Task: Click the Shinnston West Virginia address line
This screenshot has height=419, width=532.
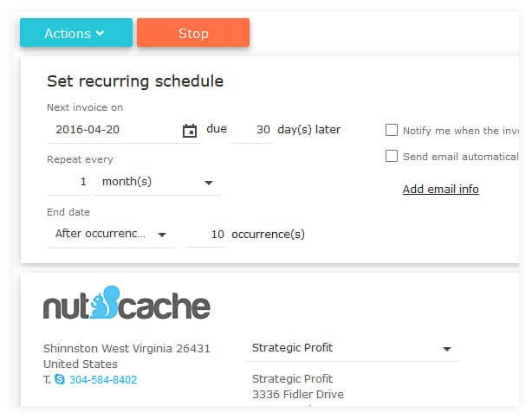Action: (x=127, y=349)
